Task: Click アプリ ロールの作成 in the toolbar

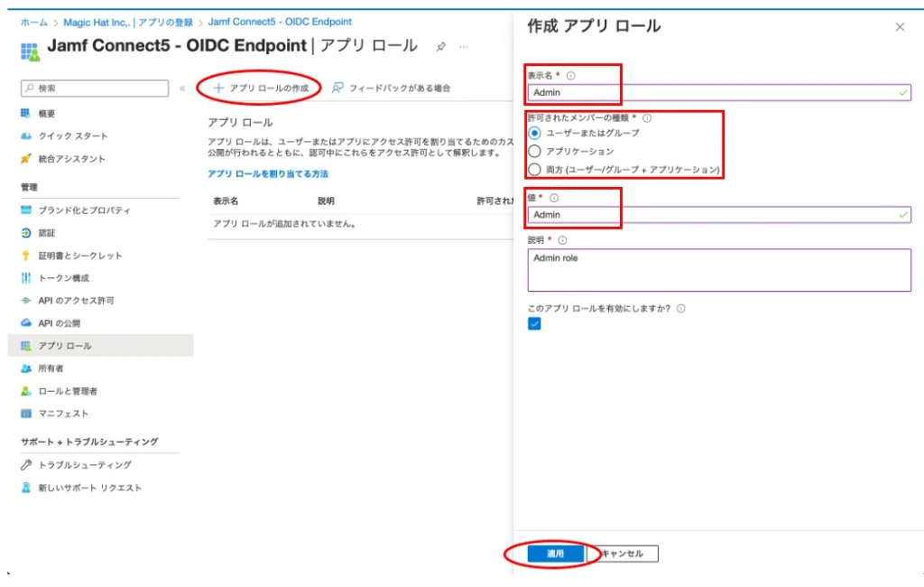Action: (x=261, y=88)
